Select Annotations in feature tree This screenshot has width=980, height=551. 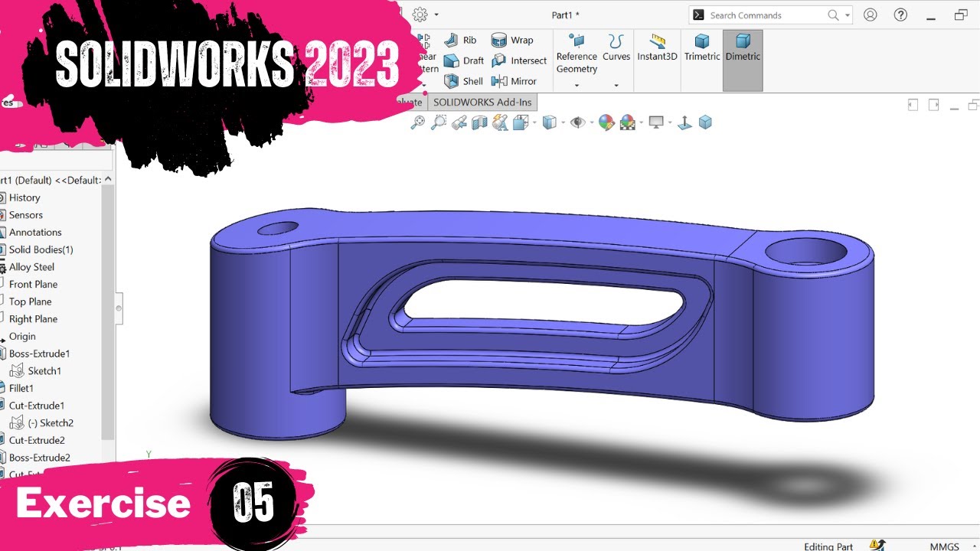(x=35, y=232)
